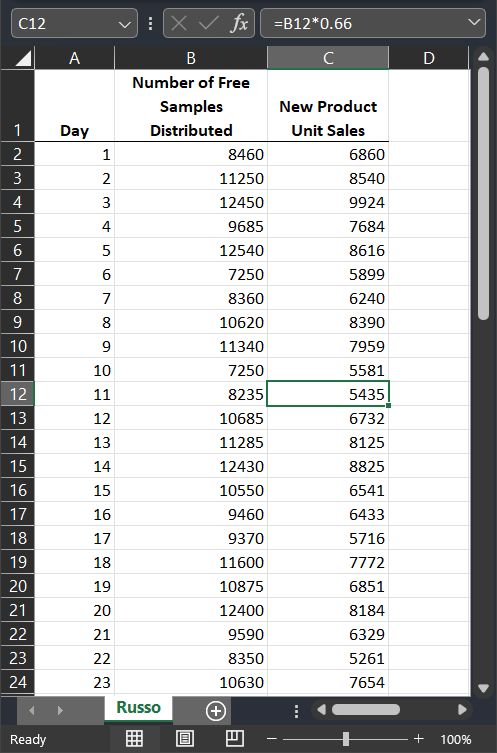Click the vertical scrollbar thumb
497x753 pixels.
coord(484,194)
